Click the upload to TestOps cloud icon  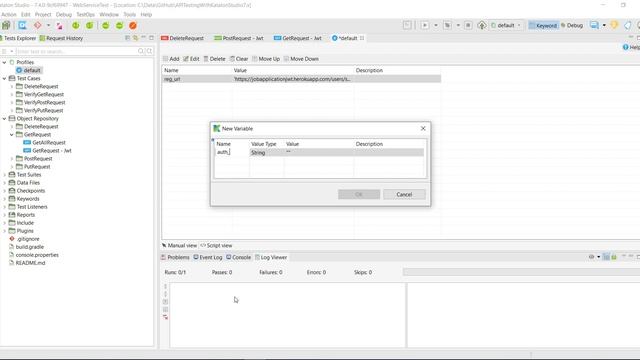(x=482, y=25)
